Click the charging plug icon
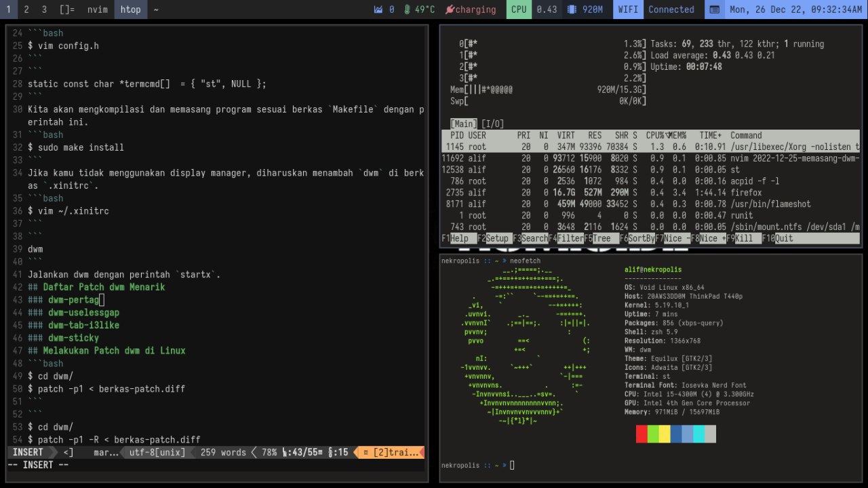The height and width of the screenshot is (488, 868). click(x=449, y=10)
